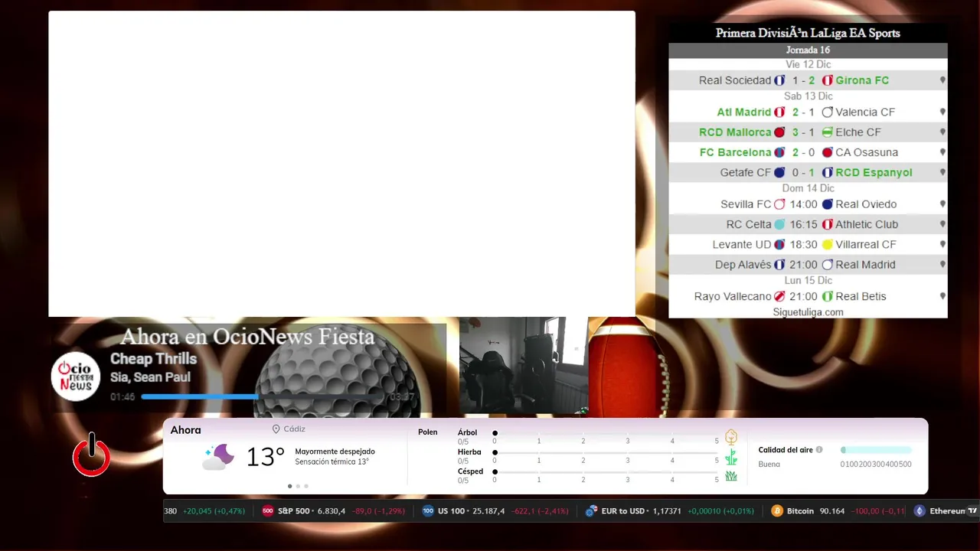Click the orange Bitcoin coin icon
The height and width of the screenshot is (551, 980).
[x=777, y=511]
